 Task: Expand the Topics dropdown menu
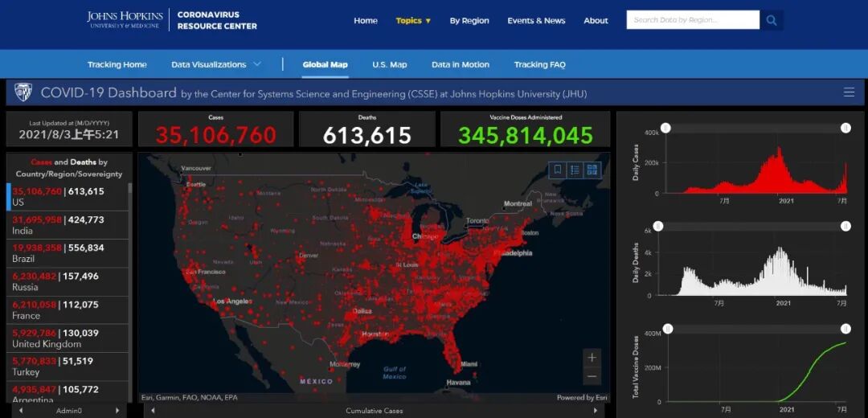click(x=413, y=20)
